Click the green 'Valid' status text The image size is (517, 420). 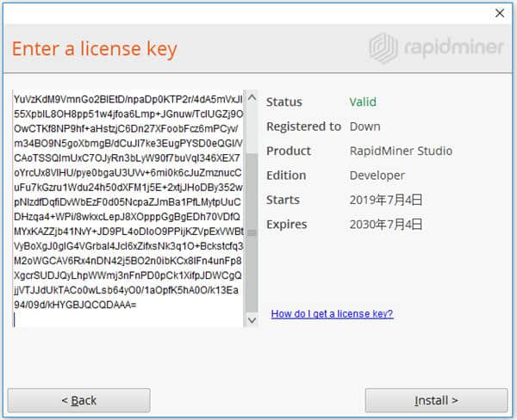(x=363, y=102)
